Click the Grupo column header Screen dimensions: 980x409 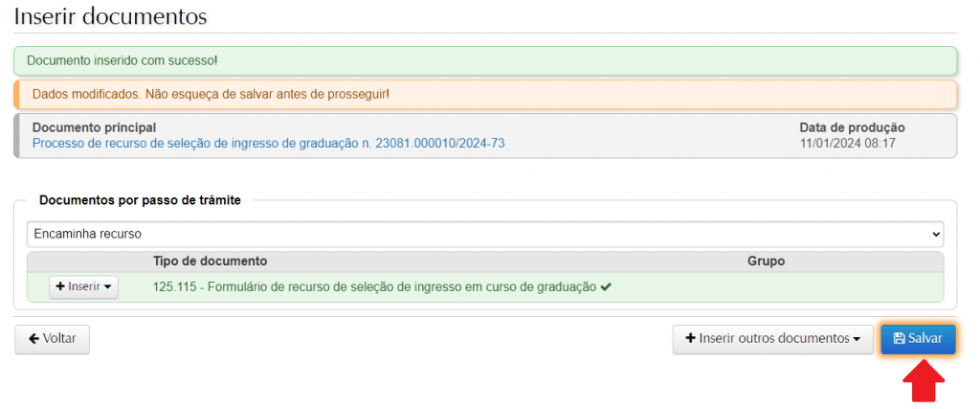(x=766, y=261)
